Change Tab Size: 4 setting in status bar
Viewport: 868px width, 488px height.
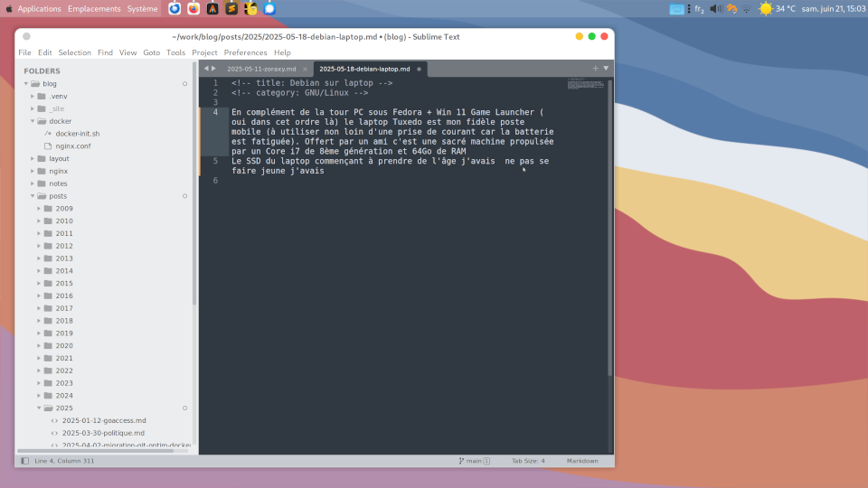click(x=528, y=461)
